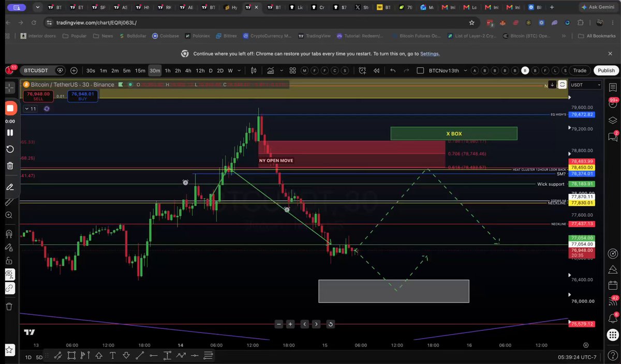This screenshot has height=364, width=621.
Task: Pause the screen recording
Action: 10,132
